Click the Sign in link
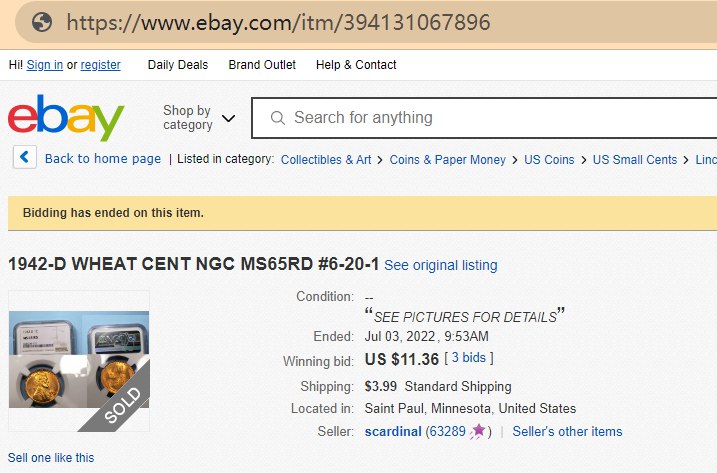This screenshot has width=717, height=473. [x=45, y=65]
